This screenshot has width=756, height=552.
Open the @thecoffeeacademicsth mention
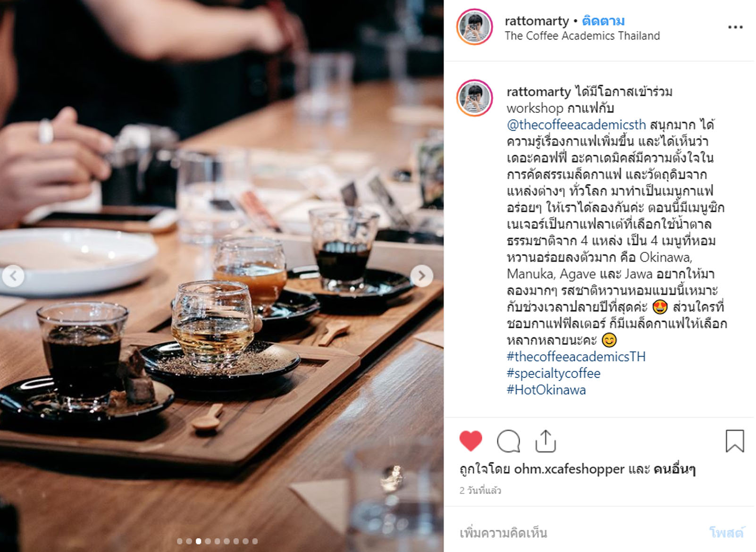[576, 125]
